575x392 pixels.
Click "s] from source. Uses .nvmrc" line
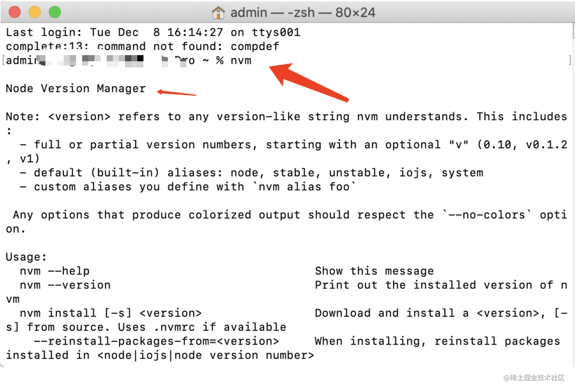[146, 327]
